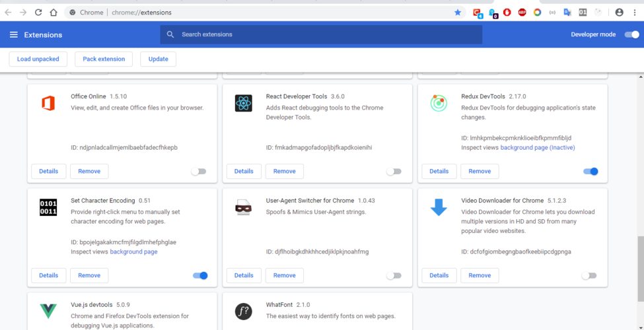
Task: Open the browser home page button
Action: (54, 13)
